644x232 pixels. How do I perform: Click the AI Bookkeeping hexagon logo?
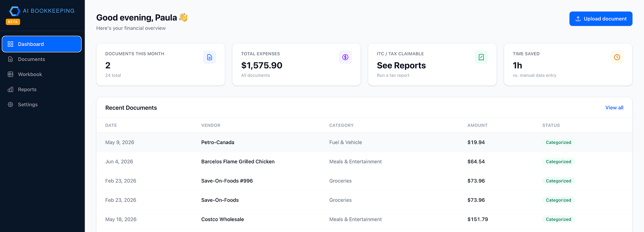(x=15, y=11)
